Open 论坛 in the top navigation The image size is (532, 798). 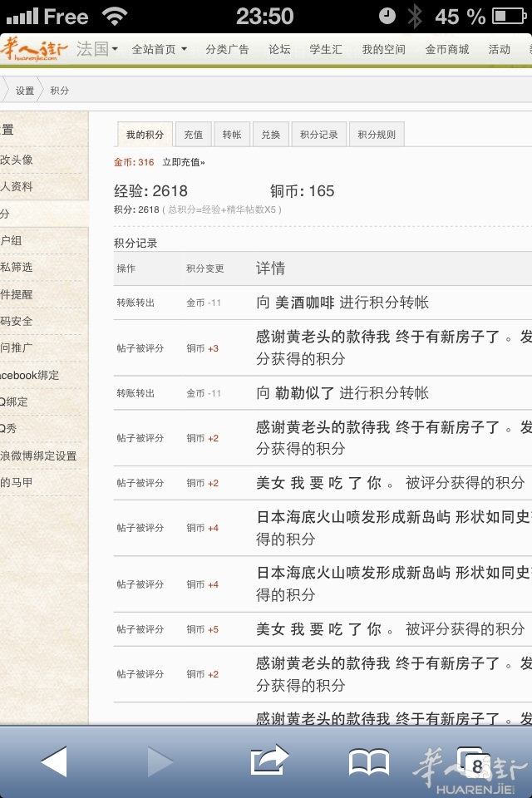pos(279,49)
